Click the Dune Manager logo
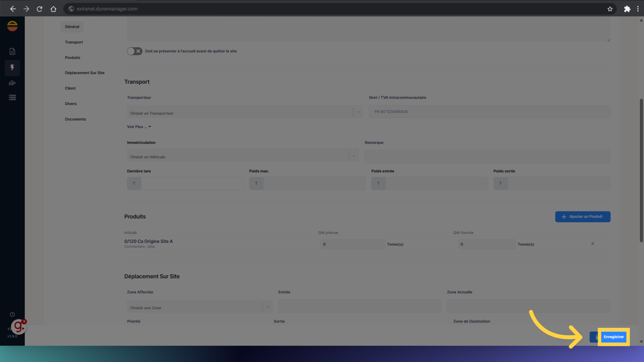The width and height of the screenshot is (644, 362). tap(12, 26)
